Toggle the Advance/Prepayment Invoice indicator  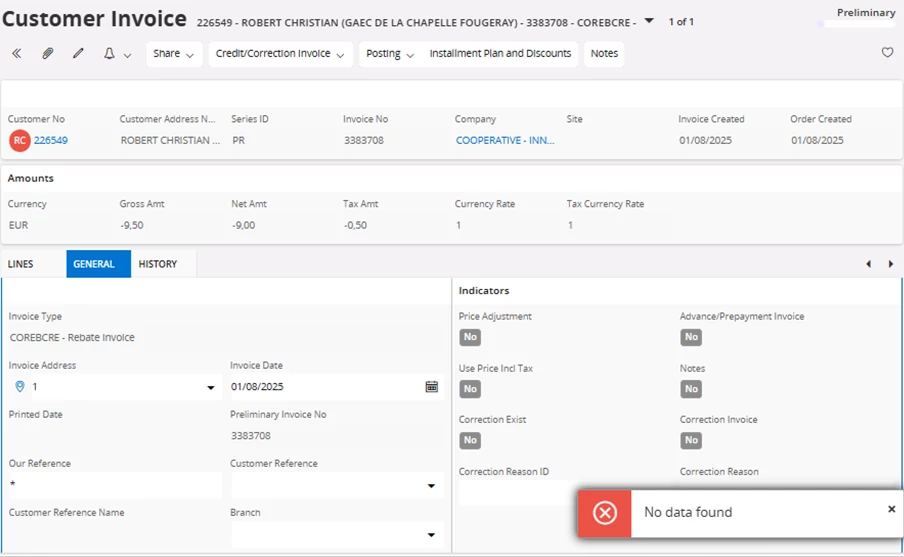pos(691,337)
